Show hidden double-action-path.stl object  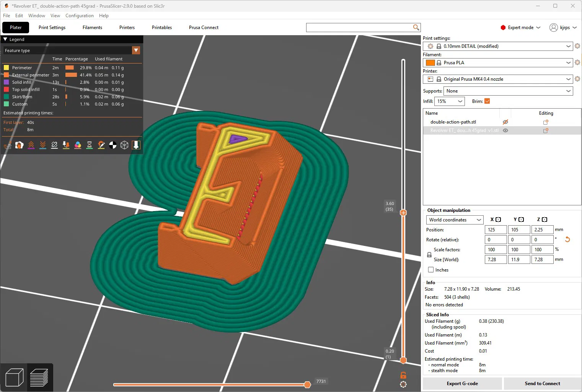505,122
